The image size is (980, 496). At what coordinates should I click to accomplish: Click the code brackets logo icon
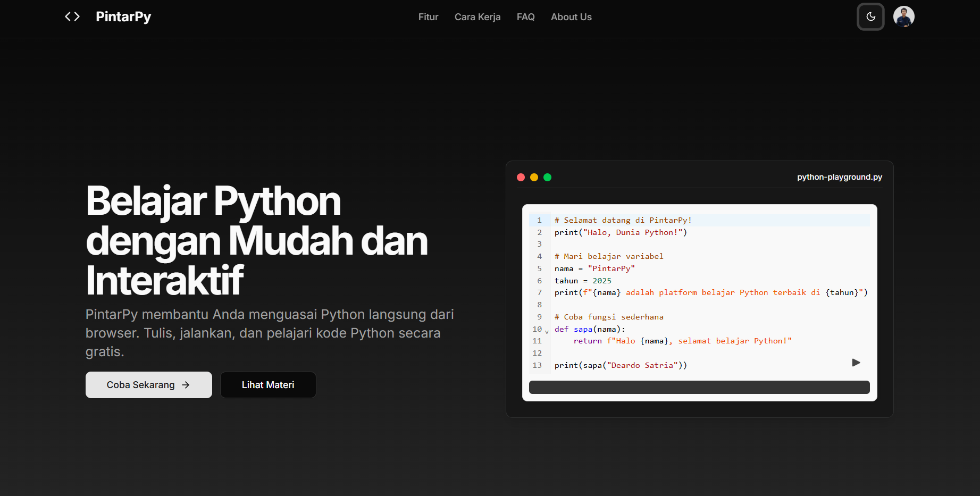[x=72, y=16]
